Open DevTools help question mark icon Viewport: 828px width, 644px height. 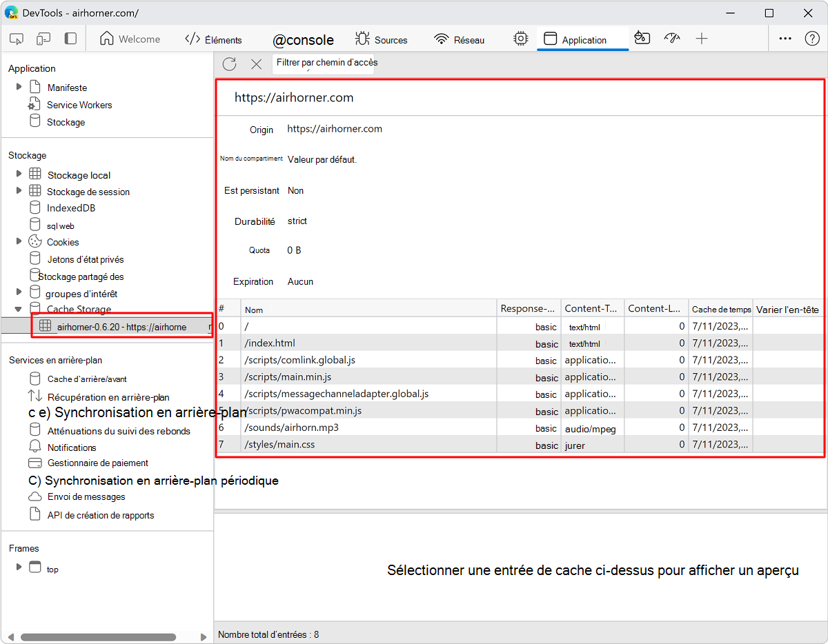[813, 39]
